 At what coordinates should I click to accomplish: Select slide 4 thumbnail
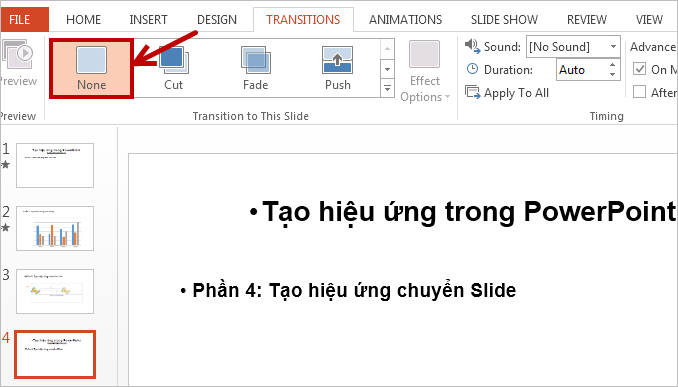[x=55, y=354]
